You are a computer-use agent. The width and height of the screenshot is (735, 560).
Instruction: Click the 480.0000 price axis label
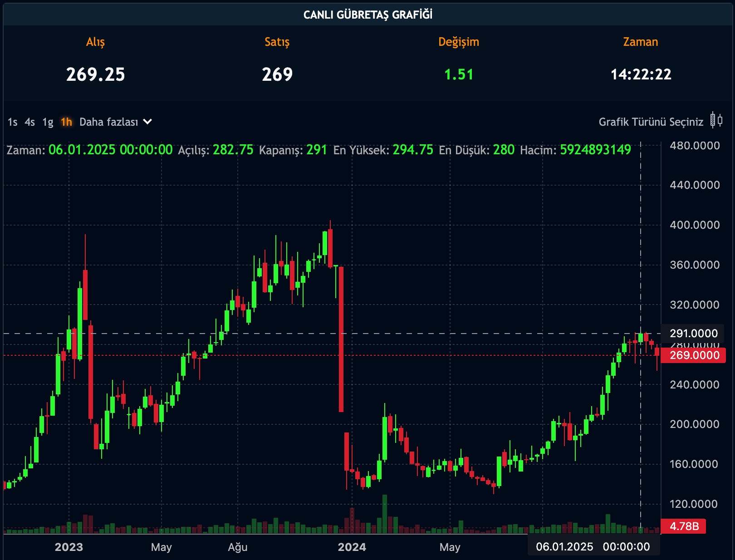695,146
